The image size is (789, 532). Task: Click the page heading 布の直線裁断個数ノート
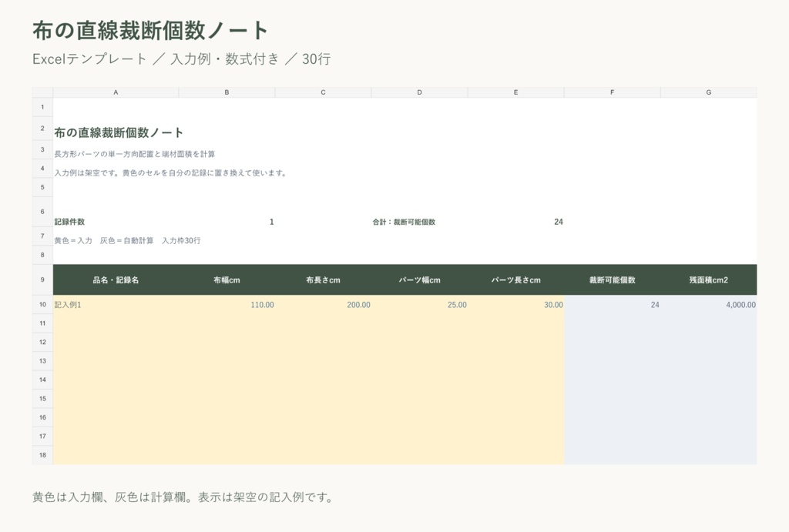pos(150,30)
